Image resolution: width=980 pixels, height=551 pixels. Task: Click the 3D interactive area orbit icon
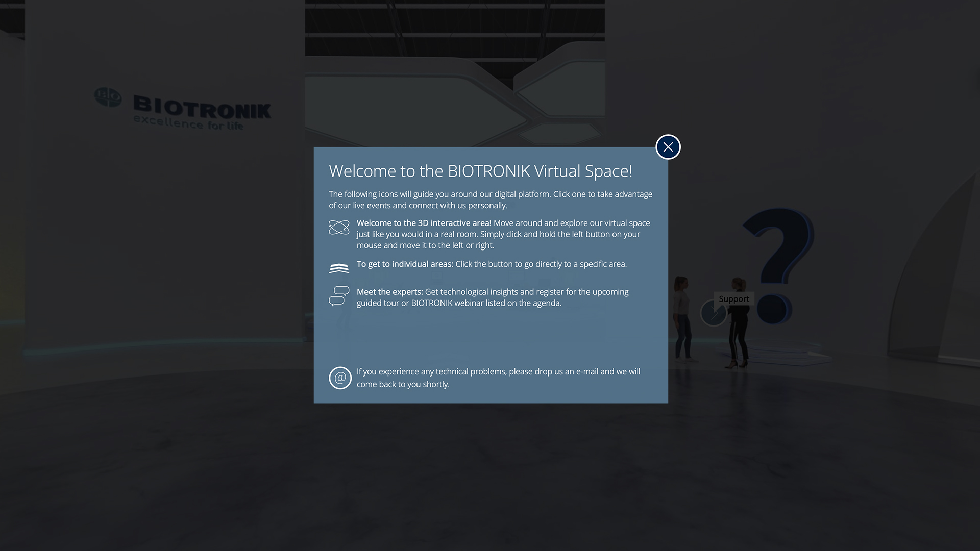(x=339, y=228)
